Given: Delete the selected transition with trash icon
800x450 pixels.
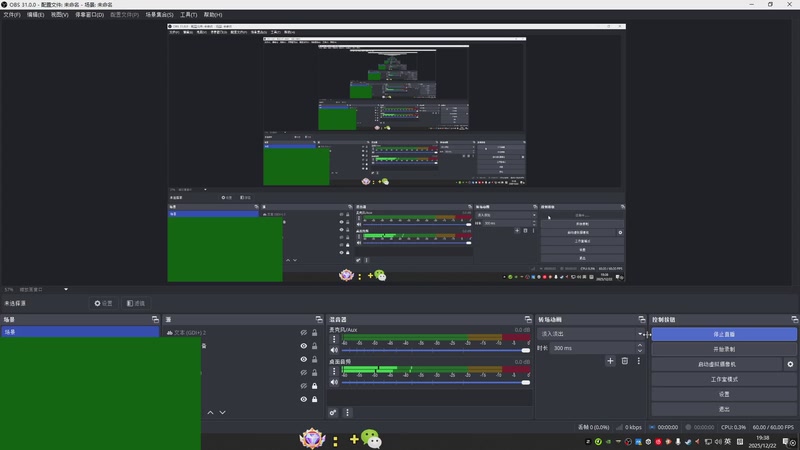Looking at the screenshot, I should [624, 361].
